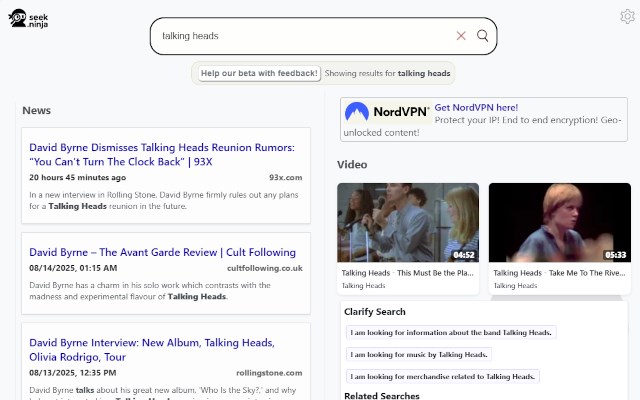The image size is (640, 400).
Task: Click the News section heading
Action: coord(37,111)
